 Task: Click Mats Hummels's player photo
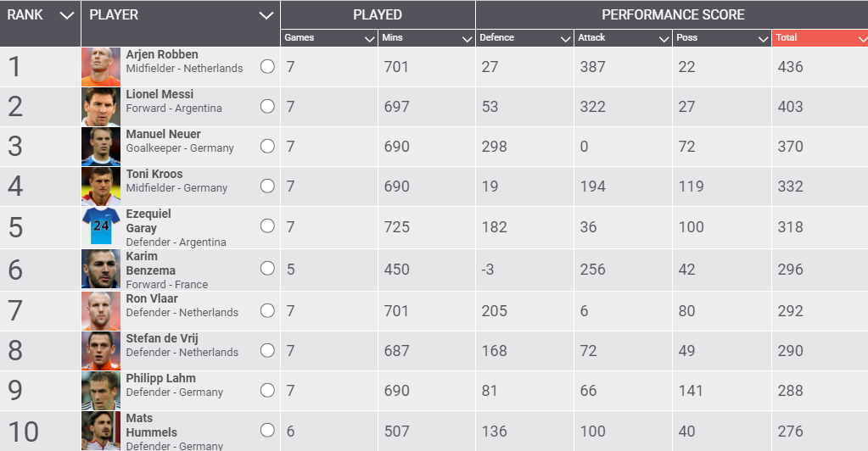click(x=101, y=431)
